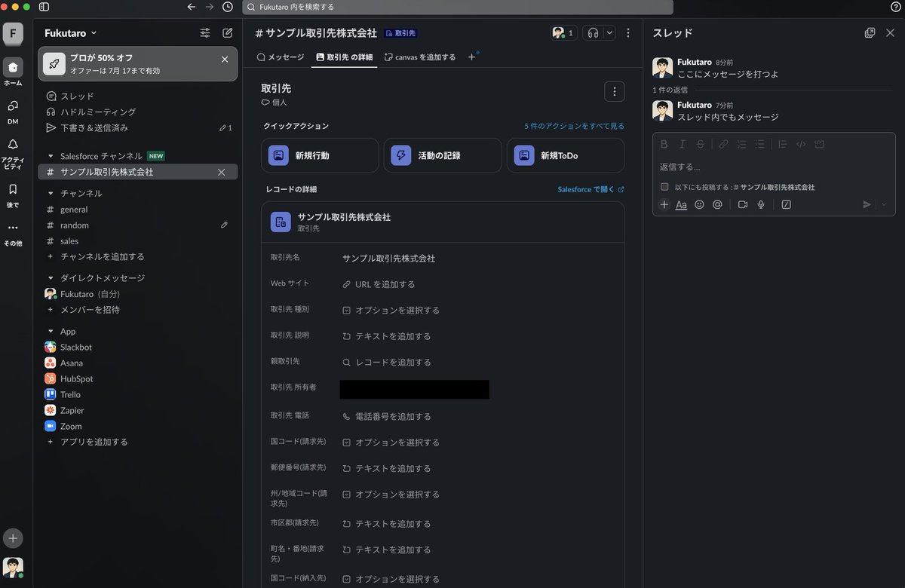Click the new message compose icon
The width and height of the screenshot is (905, 588).
[227, 33]
